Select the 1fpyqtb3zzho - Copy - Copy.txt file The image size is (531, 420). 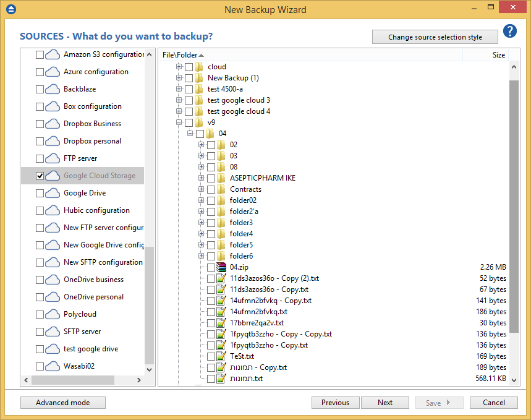point(281,334)
